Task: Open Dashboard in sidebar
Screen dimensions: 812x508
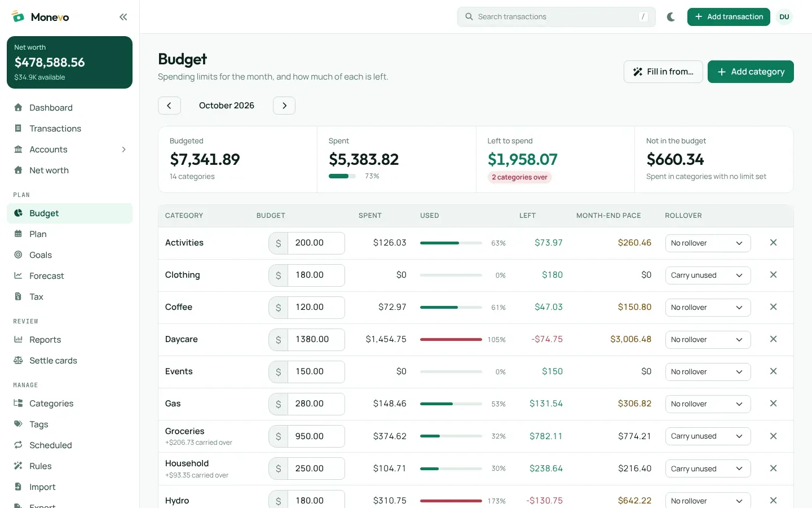Action: pos(69,108)
